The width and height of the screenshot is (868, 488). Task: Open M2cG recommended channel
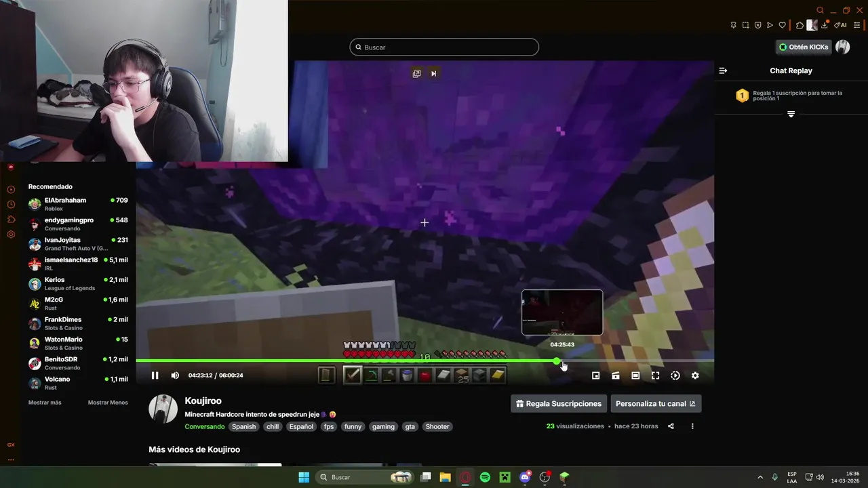78,304
